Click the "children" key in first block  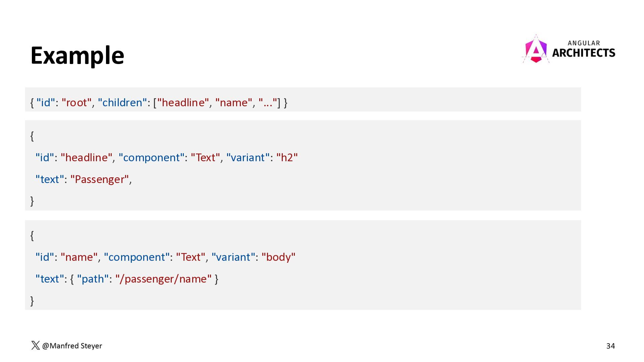[122, 102]
